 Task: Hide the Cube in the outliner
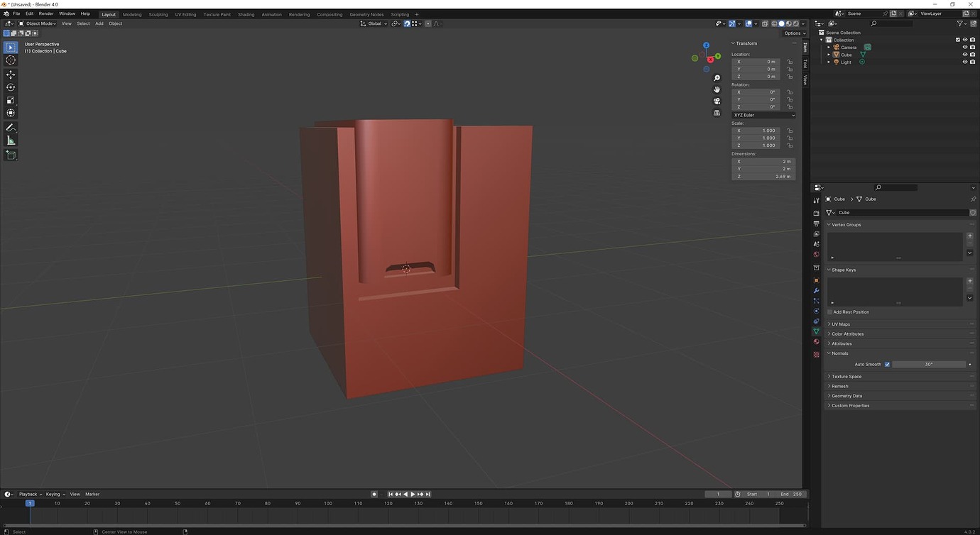click(964, 54)
